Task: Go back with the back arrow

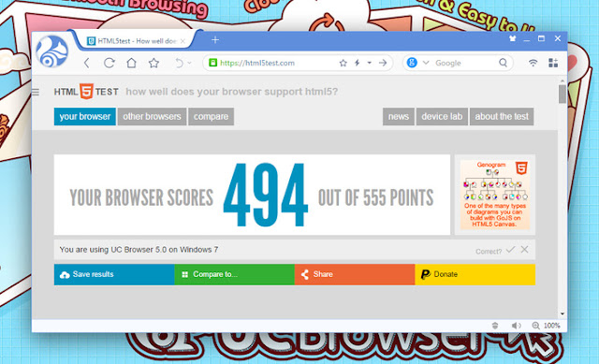Action: click(x=87, y=63)
